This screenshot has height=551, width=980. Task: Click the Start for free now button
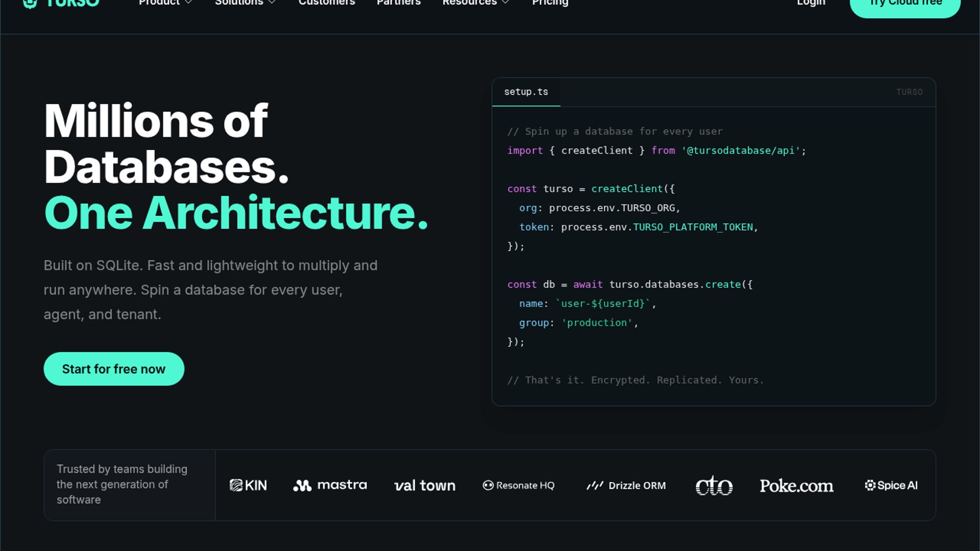pyautogui.click(x=114, y=369)
